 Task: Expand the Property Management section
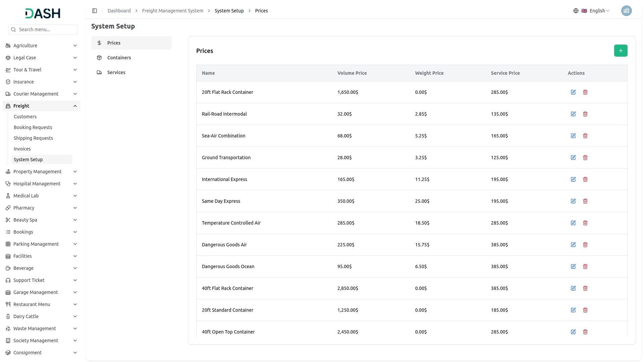tap(38, 171)
